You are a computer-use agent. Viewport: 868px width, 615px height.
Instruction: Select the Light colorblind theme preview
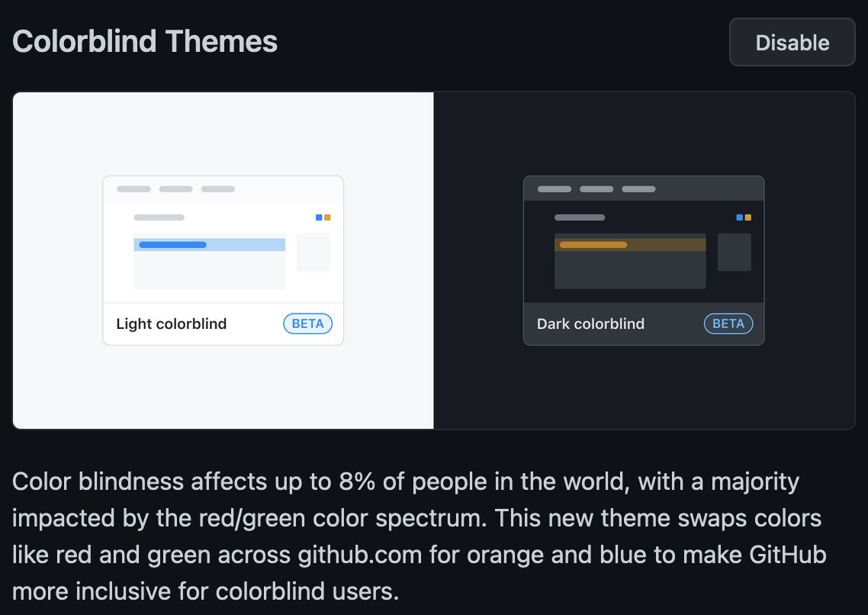coord(223,261)
